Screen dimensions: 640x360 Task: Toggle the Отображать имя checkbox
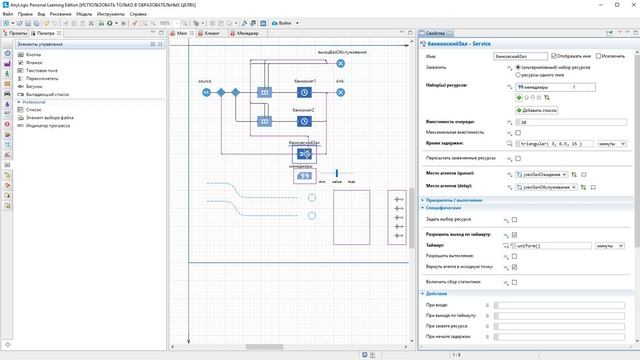click(x=554, y=56)
